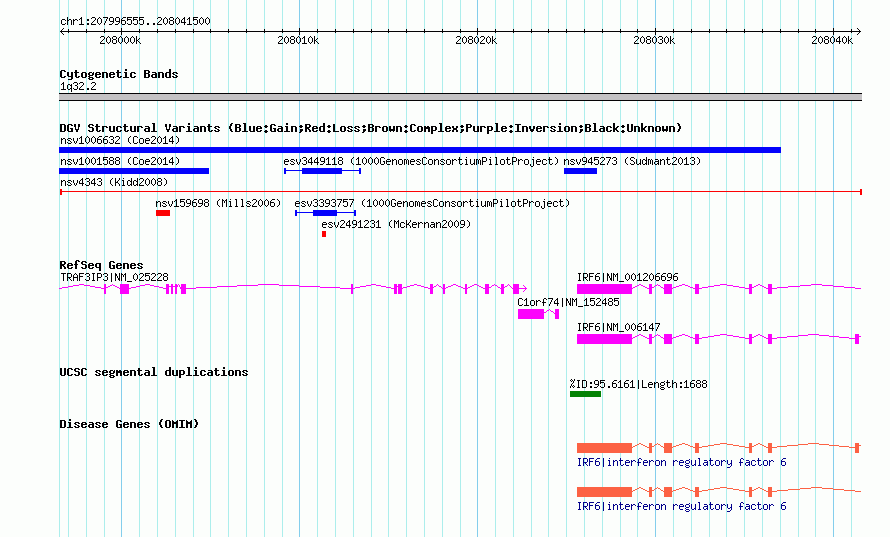Click the large IRF6 NM_006147 exon block
The width and height of the screenshot is (890, 537).
coord(604,339)
